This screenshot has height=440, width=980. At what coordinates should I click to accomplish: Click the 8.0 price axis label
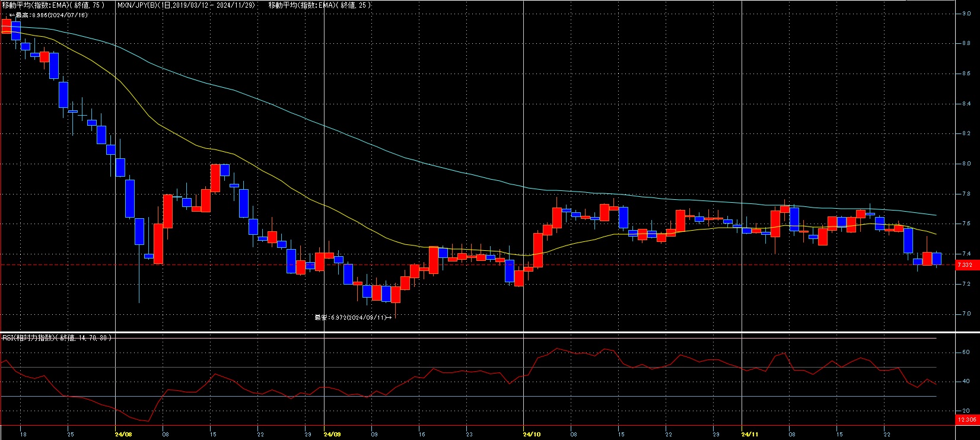[x=967, y=164]
